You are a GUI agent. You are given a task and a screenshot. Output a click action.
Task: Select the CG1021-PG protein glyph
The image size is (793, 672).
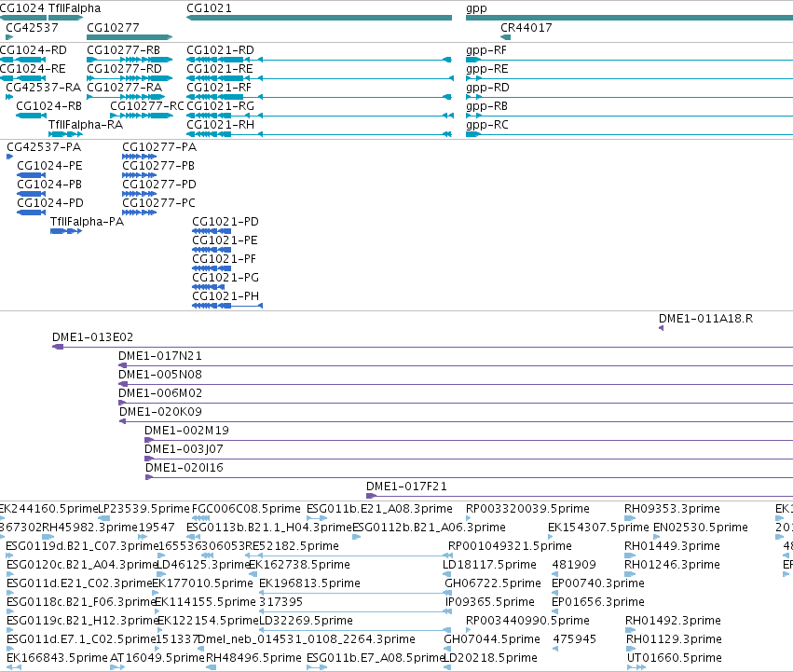click(209, 287)
